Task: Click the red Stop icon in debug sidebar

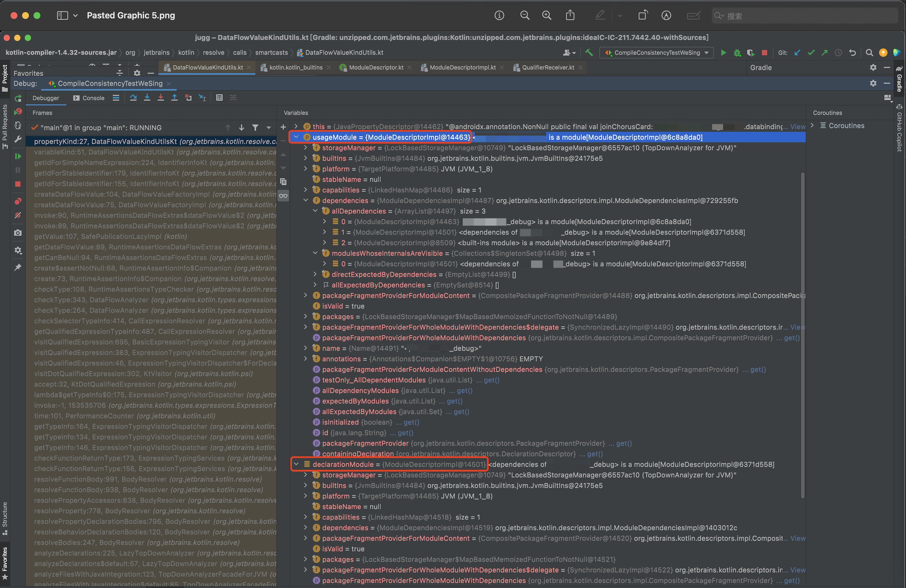Action: (x=18, y=184)
